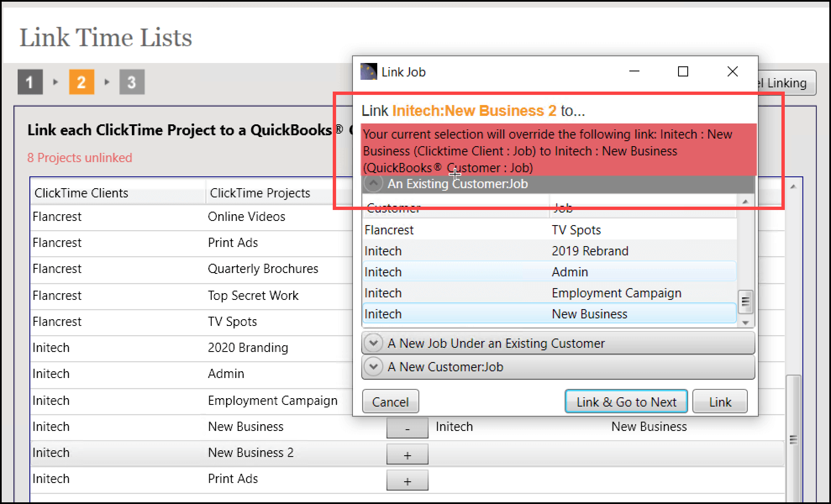Add link for Initech Print Ads row

click(407, 480)
